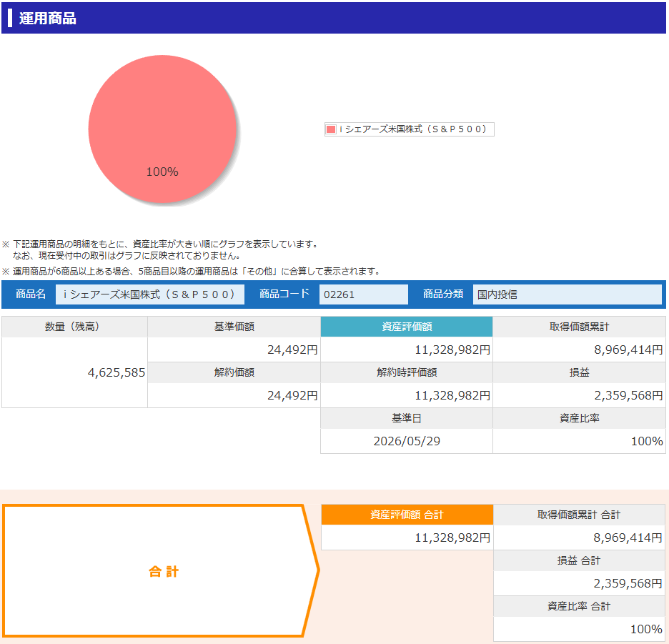Select the legend label iシェアーズ米国株式（S&P500）
Screen dimensions: 669x644
pos(413,129)
